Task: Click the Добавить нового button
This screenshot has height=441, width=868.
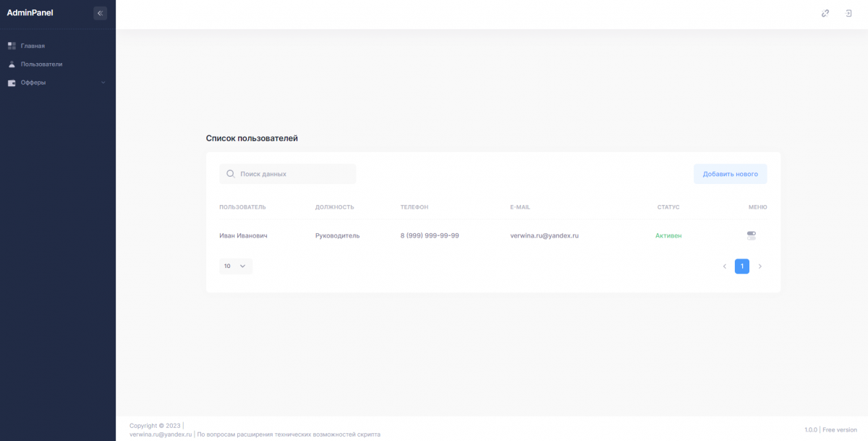Action: click(730, 174)
